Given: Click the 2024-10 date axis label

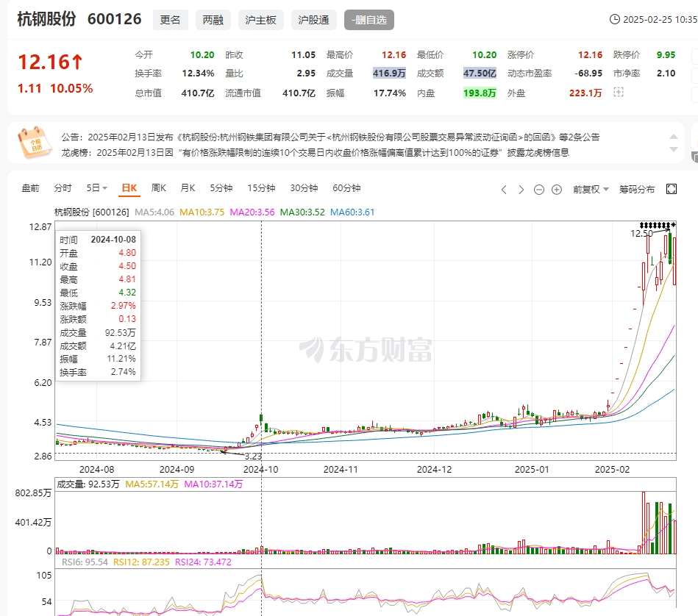Looking at the screenshot, I should (x=261, y=469).
